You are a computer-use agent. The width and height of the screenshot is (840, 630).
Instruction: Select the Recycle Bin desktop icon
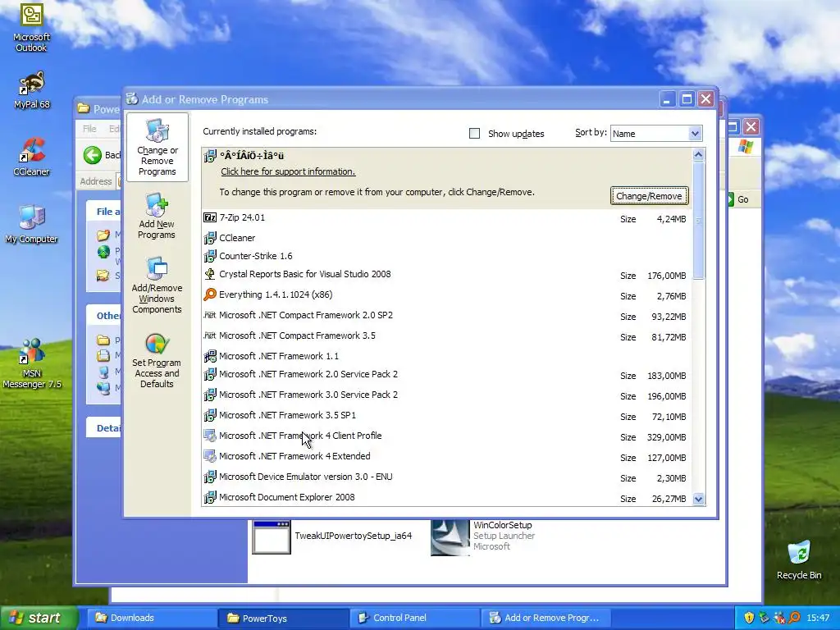pyautogui.click(x=799, y=559)
